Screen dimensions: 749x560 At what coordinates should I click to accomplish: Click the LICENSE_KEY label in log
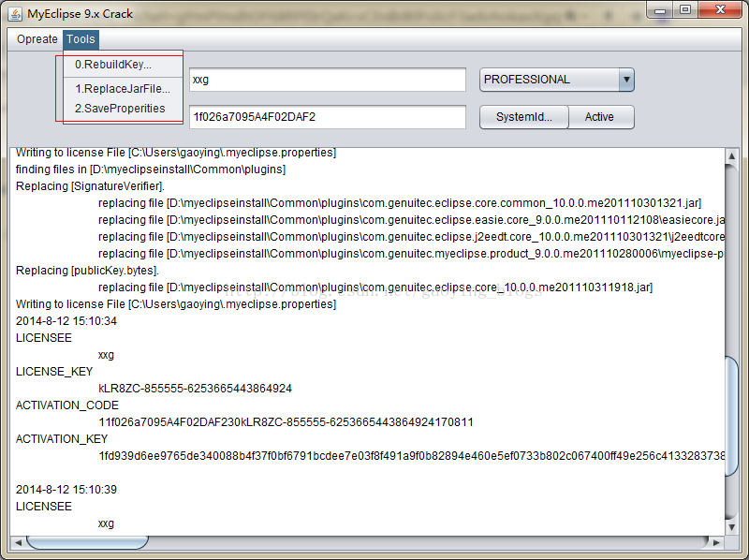point(54,372)
